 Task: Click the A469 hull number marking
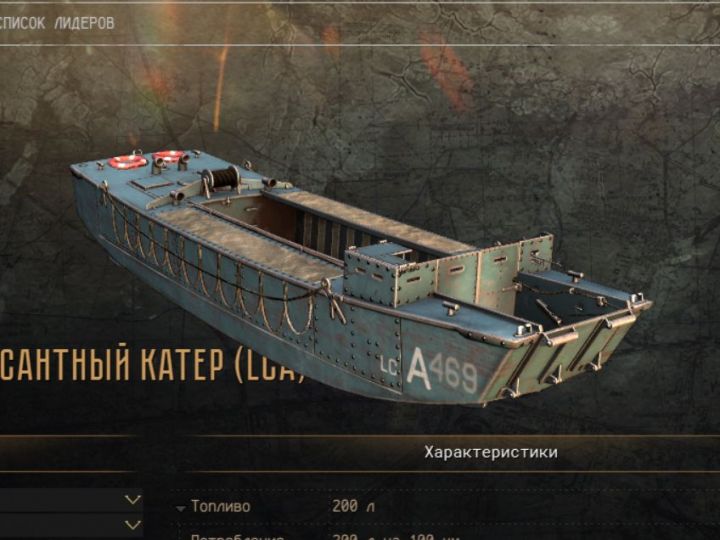[x=442, y=371]
